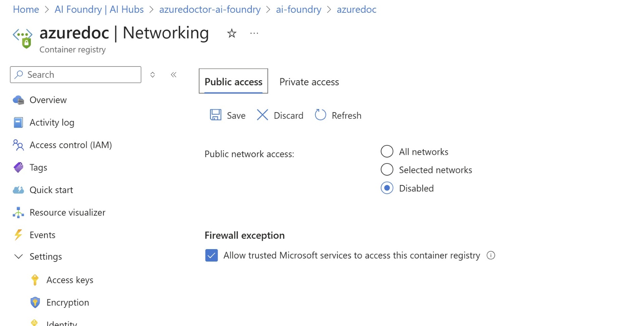Switch to the Private access tab

(309, 82)
